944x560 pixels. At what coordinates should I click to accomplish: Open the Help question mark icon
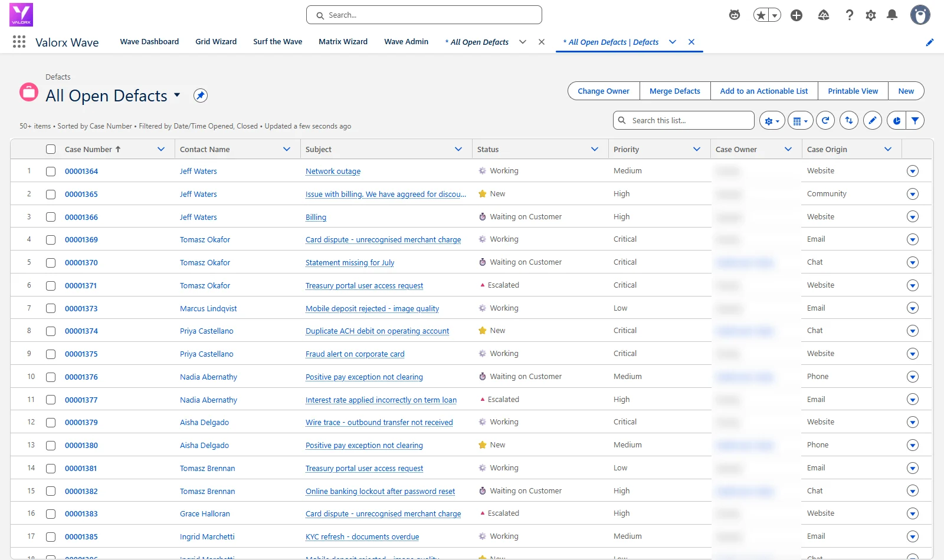click(x=850, y=15)
